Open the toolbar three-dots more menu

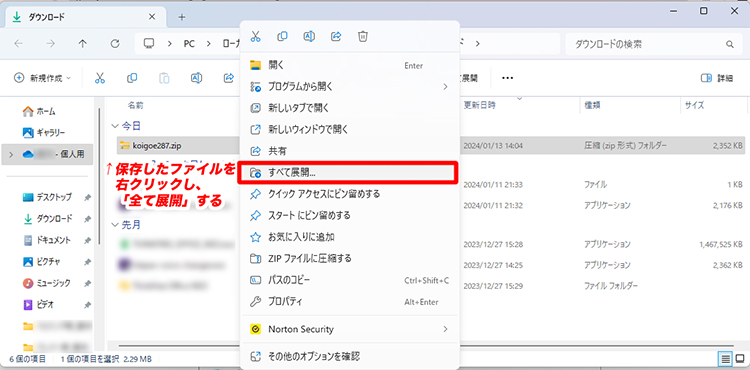(507, 78)
